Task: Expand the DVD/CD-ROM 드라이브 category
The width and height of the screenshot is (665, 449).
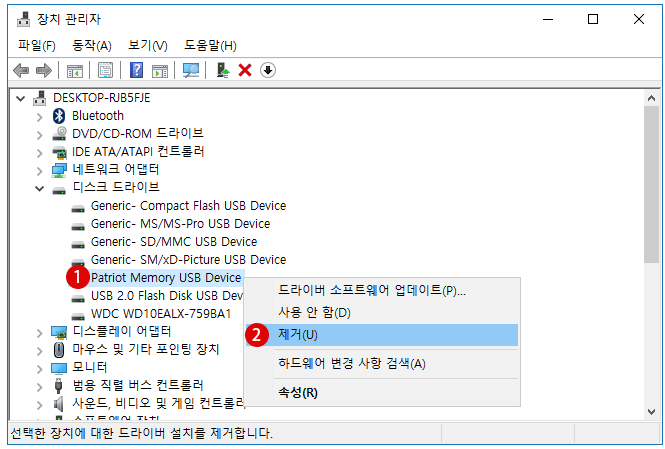Action: [39, 135]
